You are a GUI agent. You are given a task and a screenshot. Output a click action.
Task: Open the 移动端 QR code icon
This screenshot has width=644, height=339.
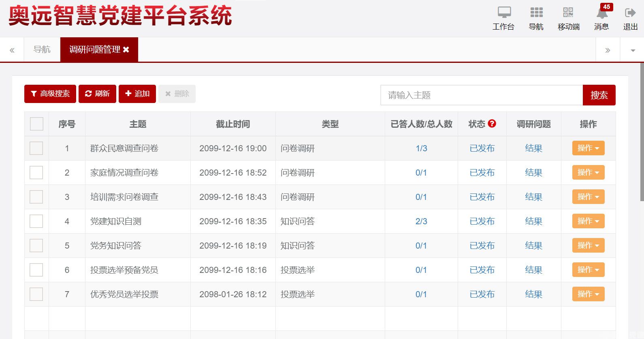568,18
